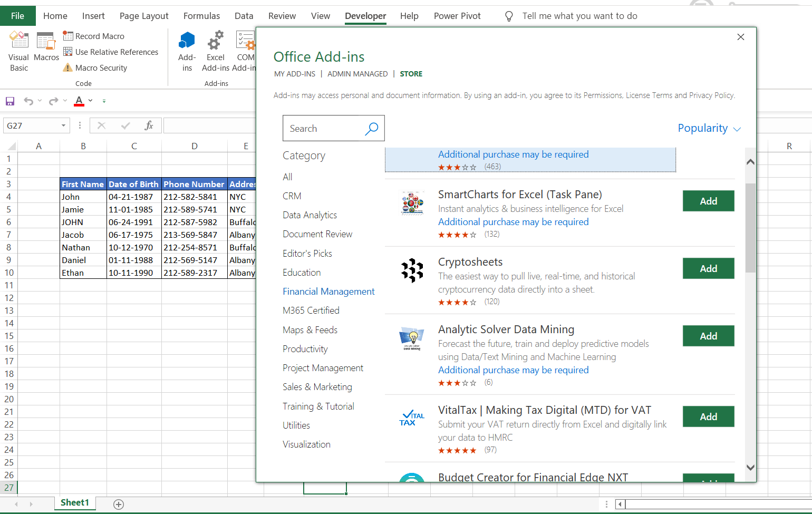Click the Excel Add-ins gear icon
This screenshot has width=812, height=514.
point(215,41)
